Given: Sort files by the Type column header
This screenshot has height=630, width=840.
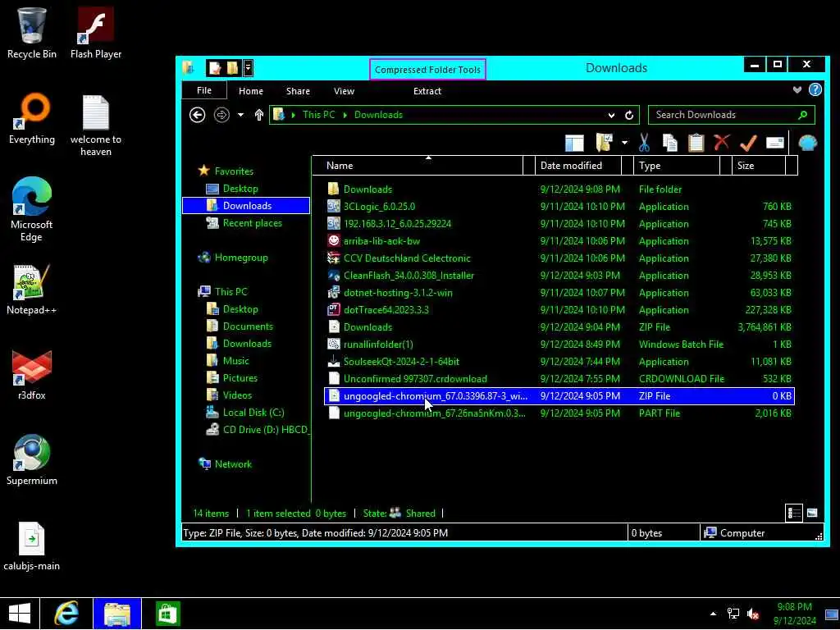Looking at the screenshot, I should (x=677, y=166).
